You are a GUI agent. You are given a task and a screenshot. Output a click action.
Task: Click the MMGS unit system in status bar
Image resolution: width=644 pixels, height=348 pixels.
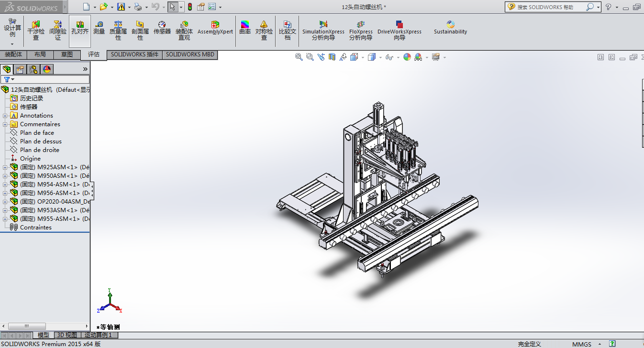[x=581, y=344]
